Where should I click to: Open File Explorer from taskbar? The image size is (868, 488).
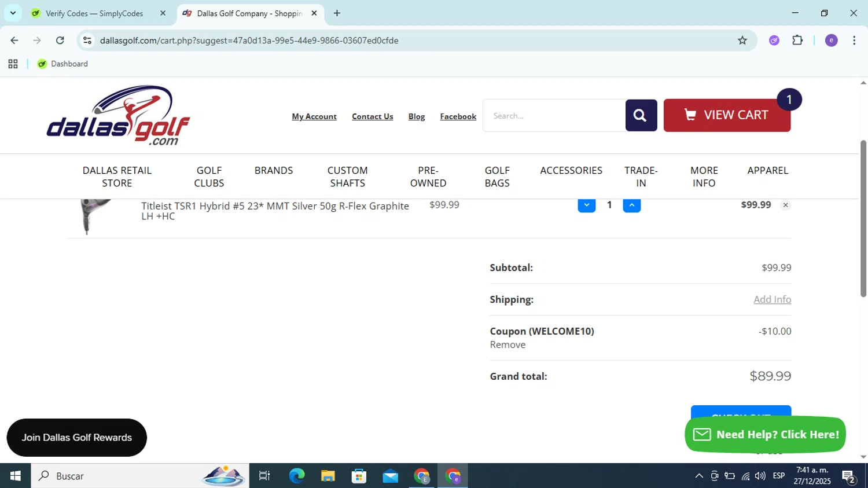click(328, 476)
